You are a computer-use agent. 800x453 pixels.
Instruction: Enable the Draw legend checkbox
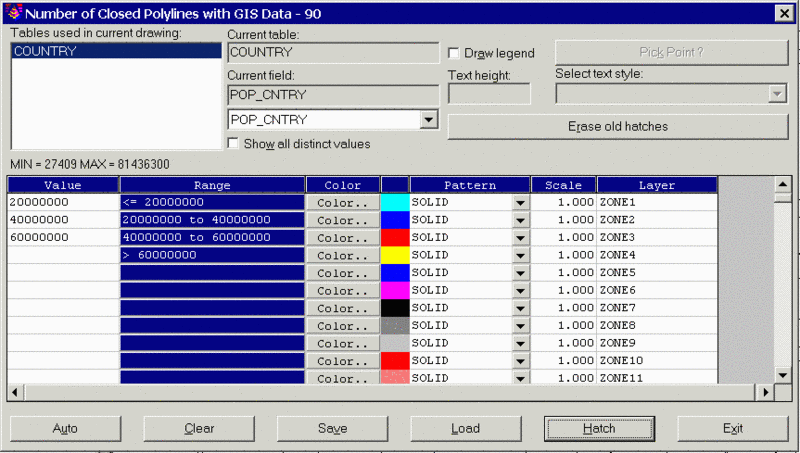coord(453,53)
